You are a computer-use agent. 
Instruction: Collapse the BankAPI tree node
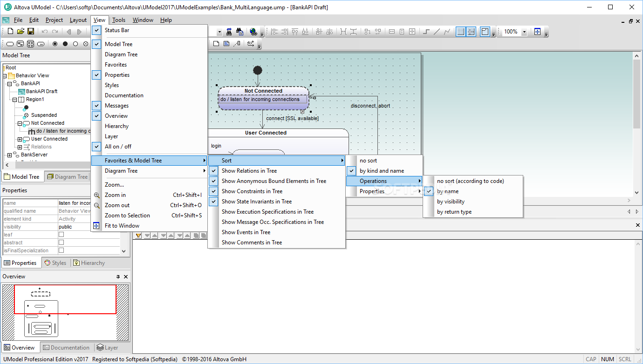tap(9, 83)
